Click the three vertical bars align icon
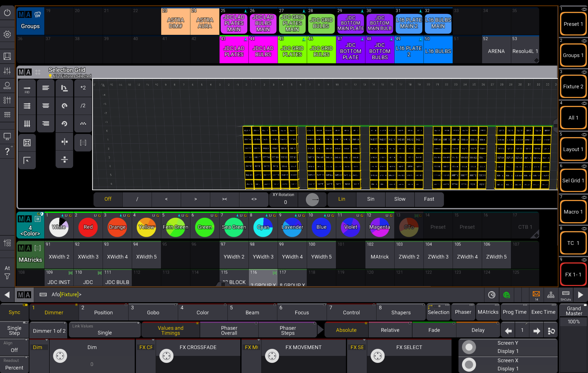Viewport: 588px width, 373px height. point(27,123)
